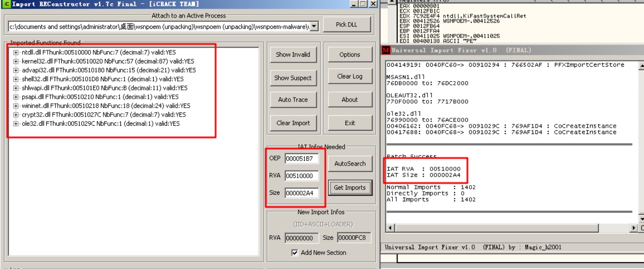
Task: Open the Options dialog
Action: click(350, 55)
